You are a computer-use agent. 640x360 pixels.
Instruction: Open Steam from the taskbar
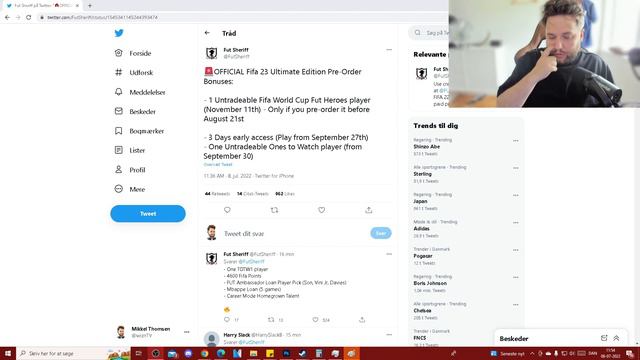coord(302,353)
